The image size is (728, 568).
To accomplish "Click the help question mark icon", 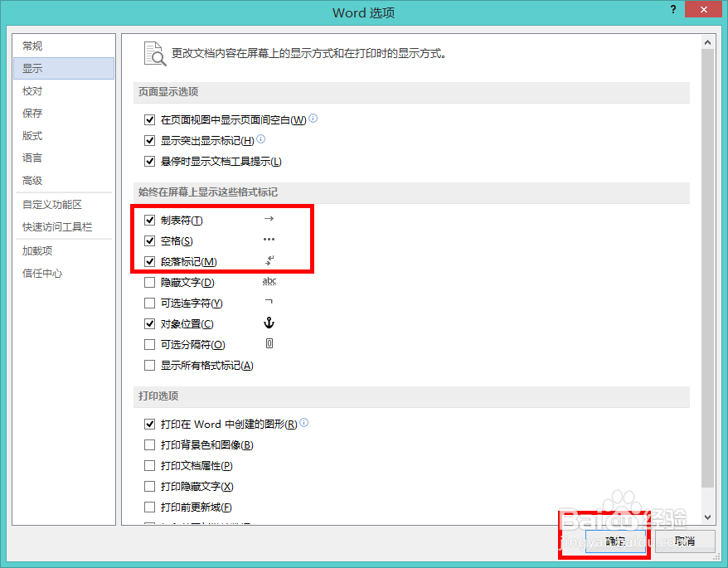I will point(673,9).
